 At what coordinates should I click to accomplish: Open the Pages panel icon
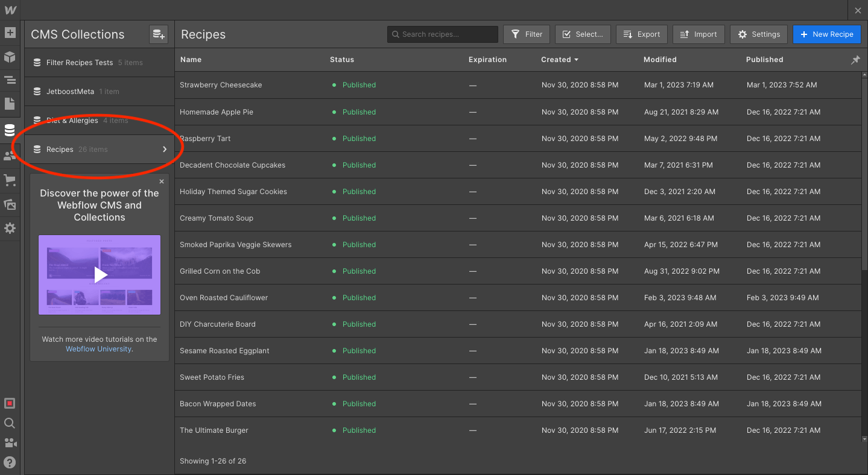point(10,104)
